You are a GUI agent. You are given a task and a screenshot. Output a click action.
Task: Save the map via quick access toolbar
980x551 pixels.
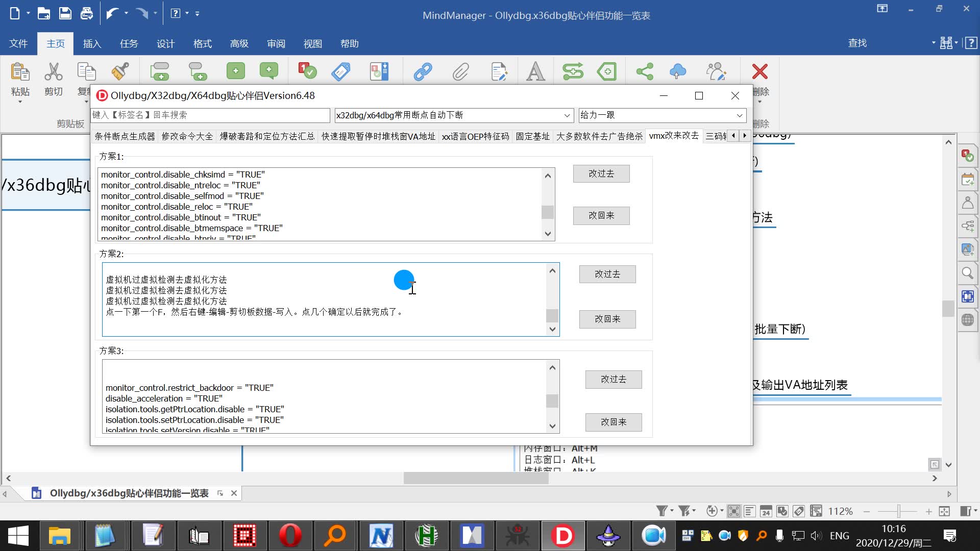(x=65, y=13)
